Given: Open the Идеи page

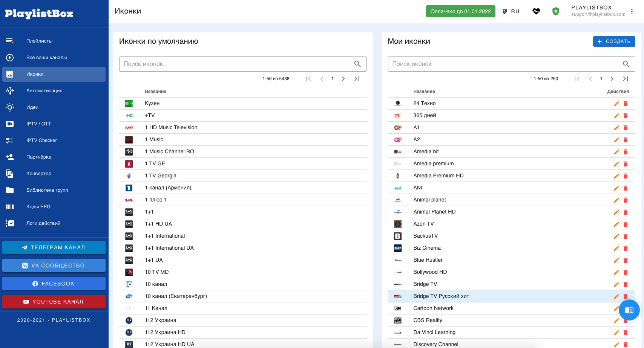Looking at the screenshot, I should (54, 107).
